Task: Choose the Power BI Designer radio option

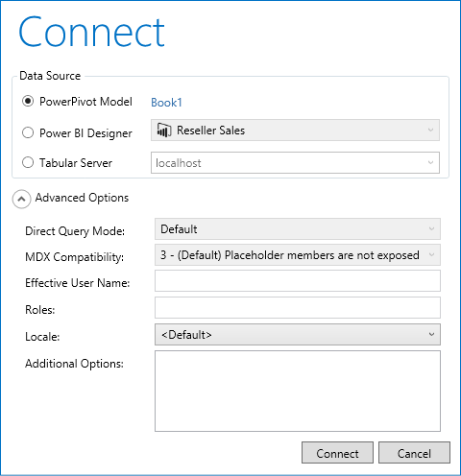Action: pyautogui.click(x=28, y=132)
